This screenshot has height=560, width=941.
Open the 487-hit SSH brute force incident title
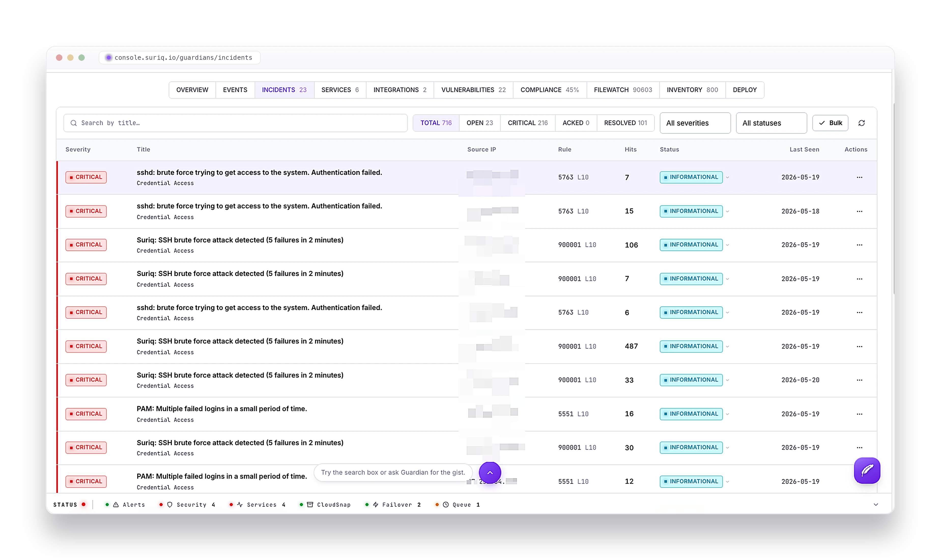(x=240, y=341)
